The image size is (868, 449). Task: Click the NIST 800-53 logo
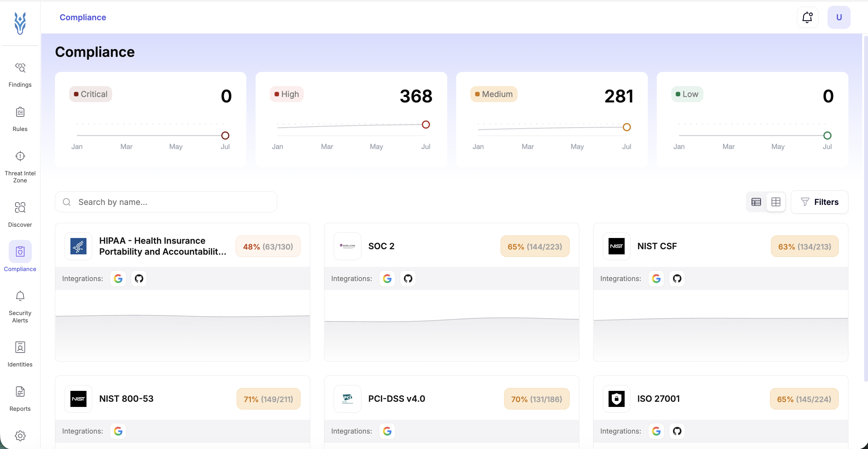point(78,399)
